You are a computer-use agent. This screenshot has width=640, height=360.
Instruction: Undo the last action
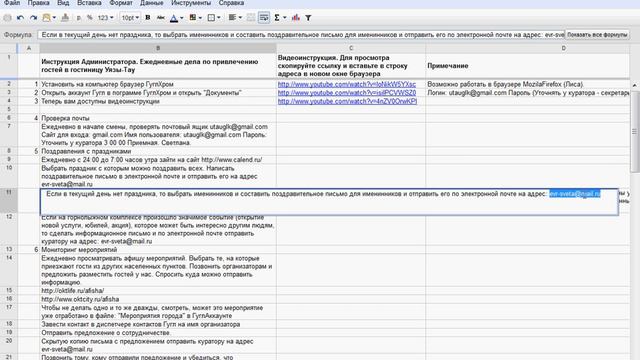(20, 18)
